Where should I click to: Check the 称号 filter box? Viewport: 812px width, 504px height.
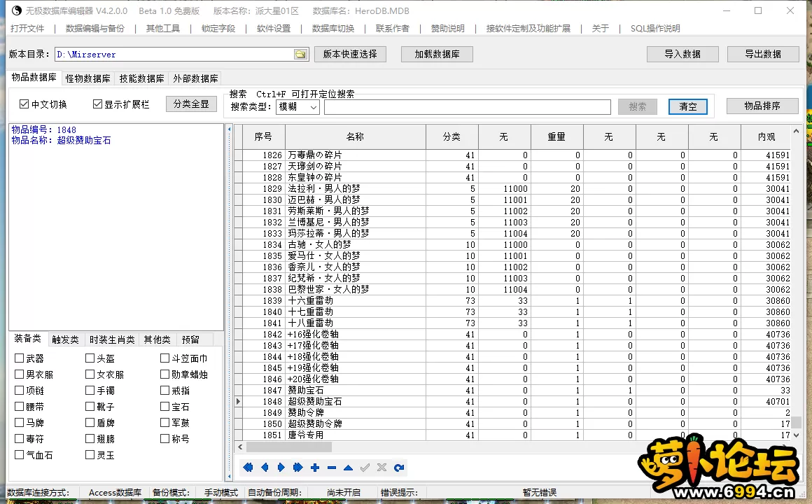click(x=164, y=439)
